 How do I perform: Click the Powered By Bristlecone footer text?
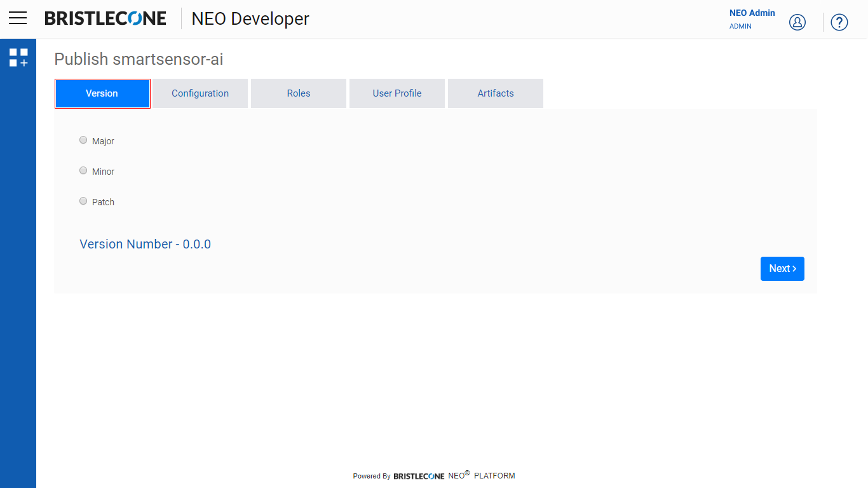[x=398, y=476]
